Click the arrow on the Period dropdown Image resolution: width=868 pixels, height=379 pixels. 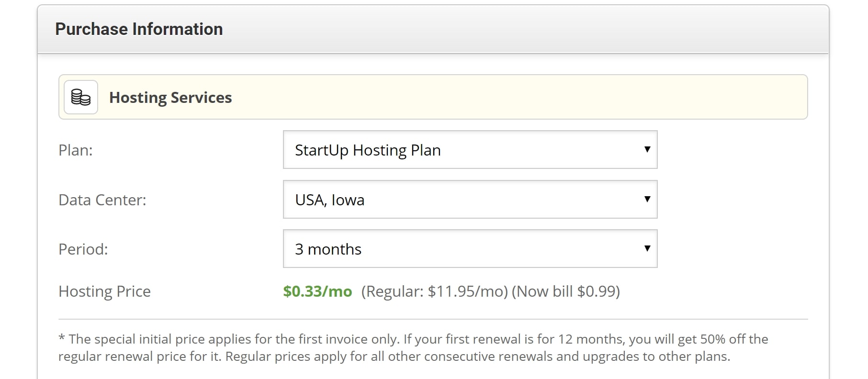click(x=647, y=248)
